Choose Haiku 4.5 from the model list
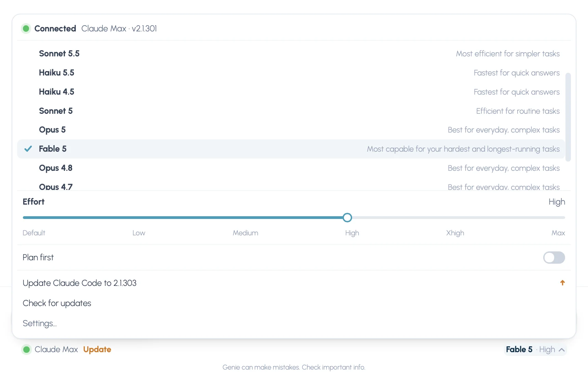Screen dimensions: 588x373 [291, 92]
